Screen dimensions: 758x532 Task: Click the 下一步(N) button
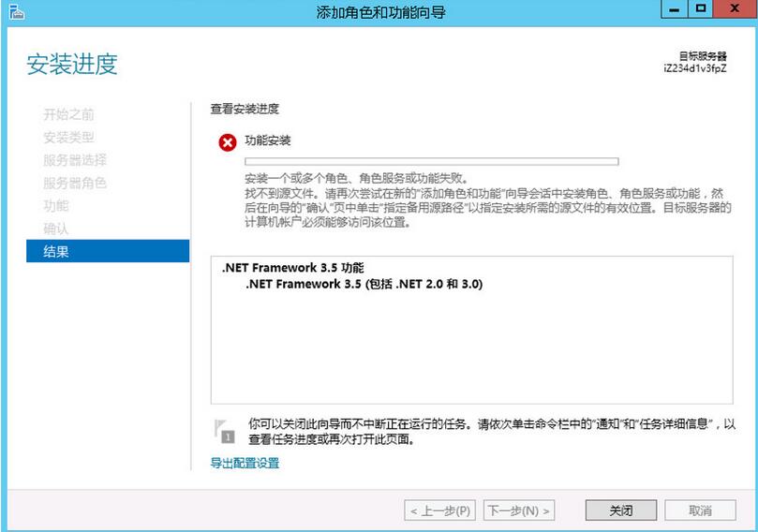519,510
